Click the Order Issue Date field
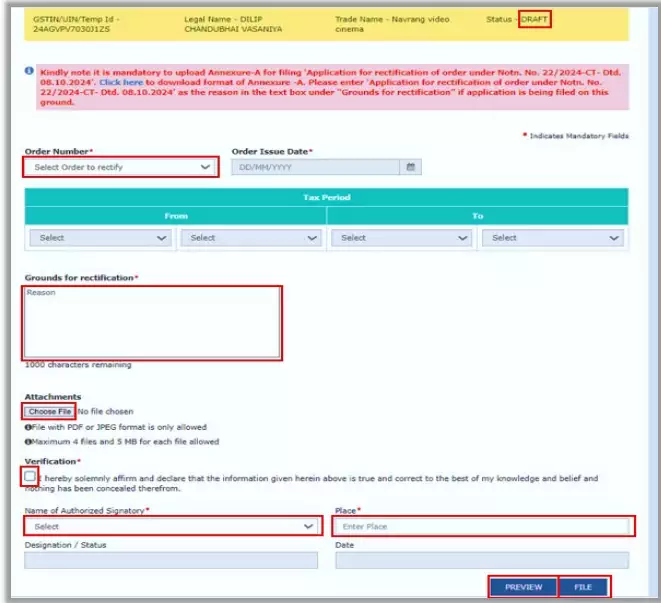Screen dimensions: 661x603 315,167
